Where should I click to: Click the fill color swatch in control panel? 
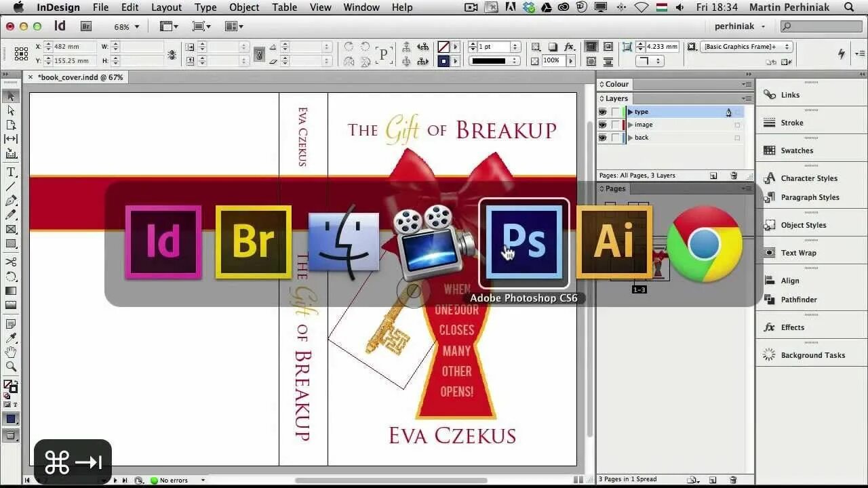tap(443, 47)
